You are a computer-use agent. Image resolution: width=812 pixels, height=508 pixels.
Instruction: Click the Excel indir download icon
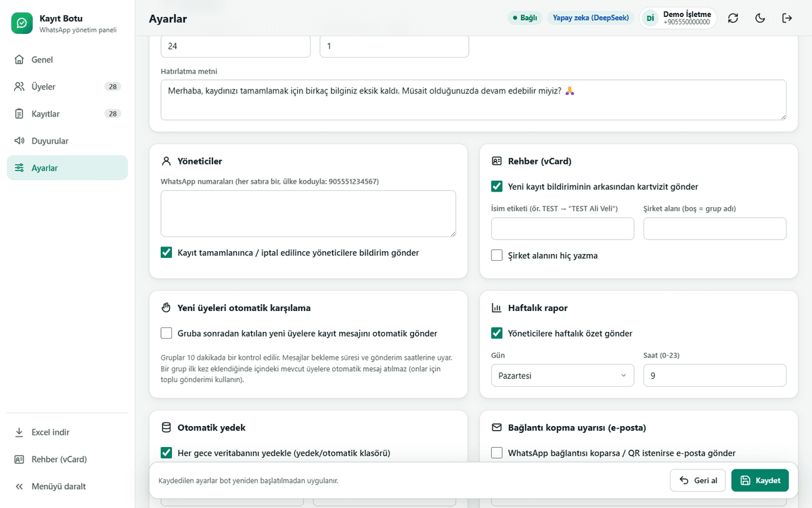click(x=19, y=432)
